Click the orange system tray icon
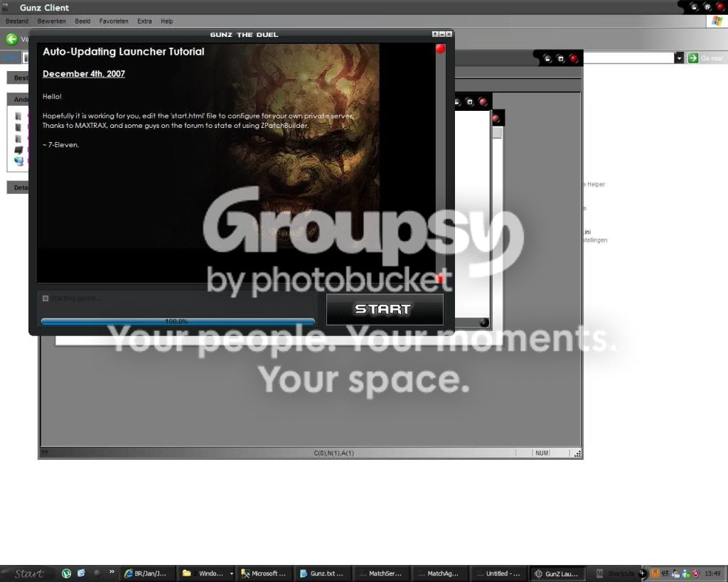This screenshot has width=728, height=582. (x=655, y=573)
